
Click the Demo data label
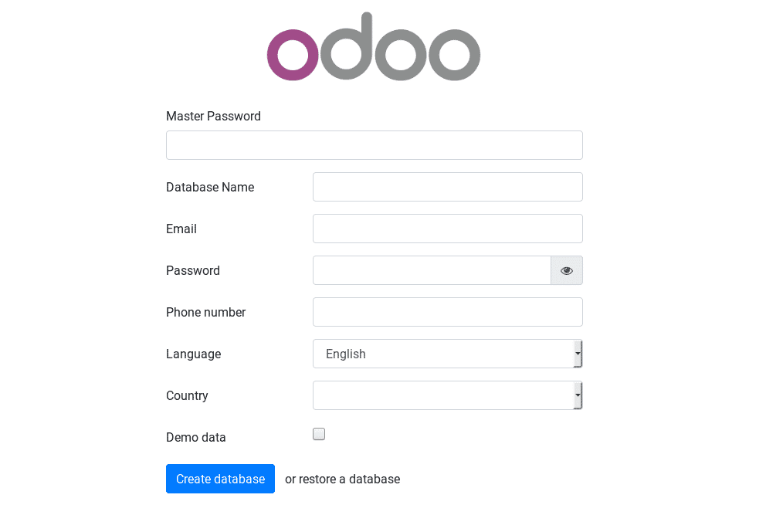196,437
